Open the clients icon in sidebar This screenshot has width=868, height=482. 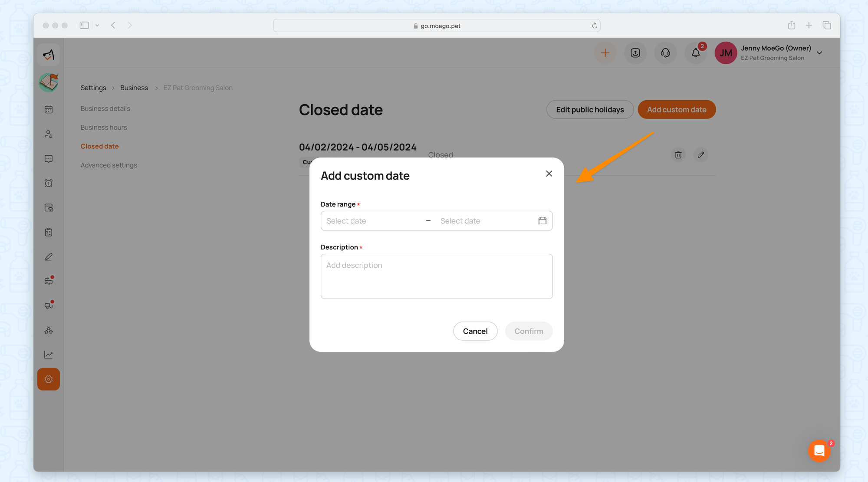(x=49, y=134)
